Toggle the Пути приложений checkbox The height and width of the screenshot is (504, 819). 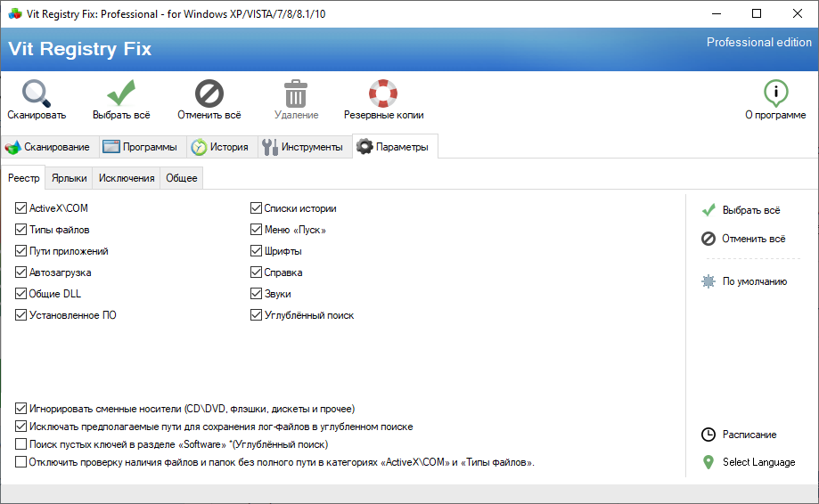tap(20, 251)
